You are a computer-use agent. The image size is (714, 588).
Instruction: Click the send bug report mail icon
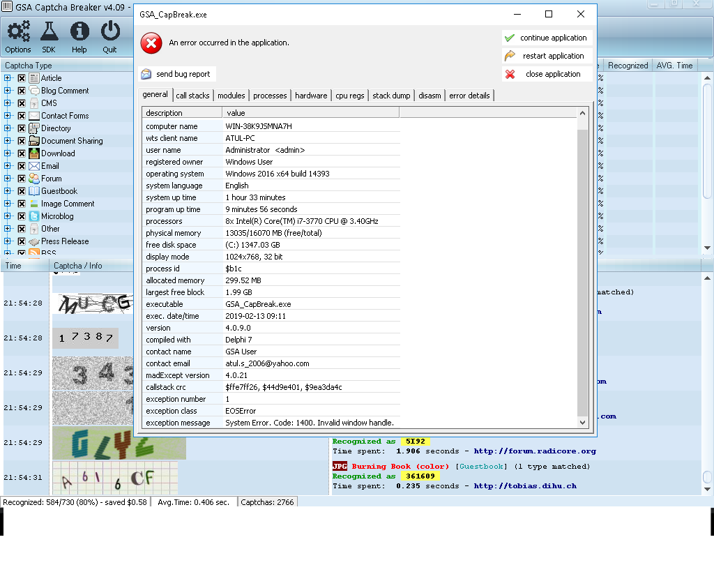click(146, 74)
